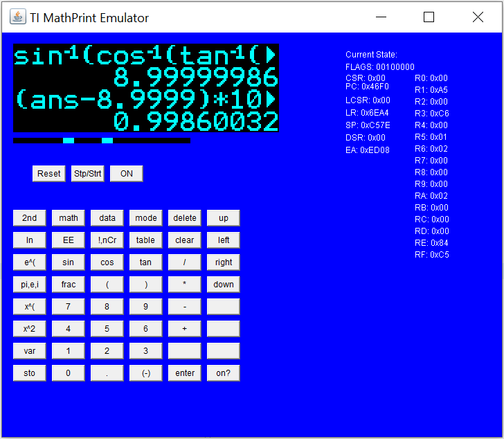Viewport: 504px width, 439px height.
Task: Click the EE key
Action: coord(69,240)
